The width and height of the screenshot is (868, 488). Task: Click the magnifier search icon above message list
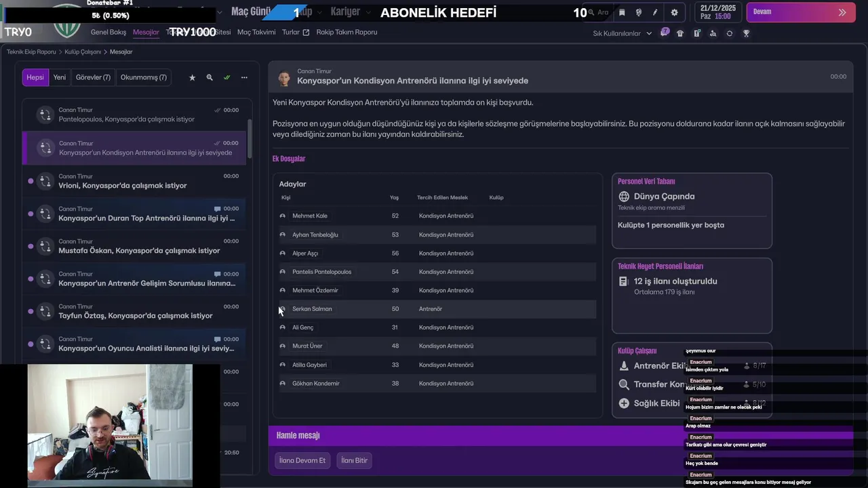[x=210, y=77]
